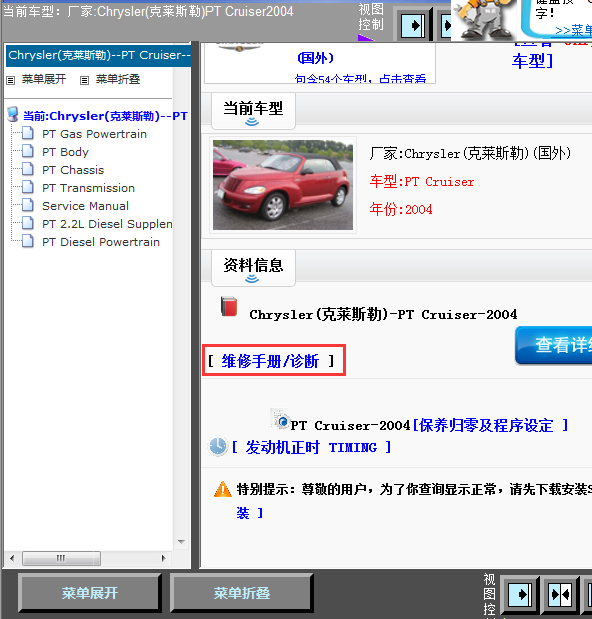Open the 维修手册/诊断 link
This screenshot has height=619, width=592.
[270, 361]
